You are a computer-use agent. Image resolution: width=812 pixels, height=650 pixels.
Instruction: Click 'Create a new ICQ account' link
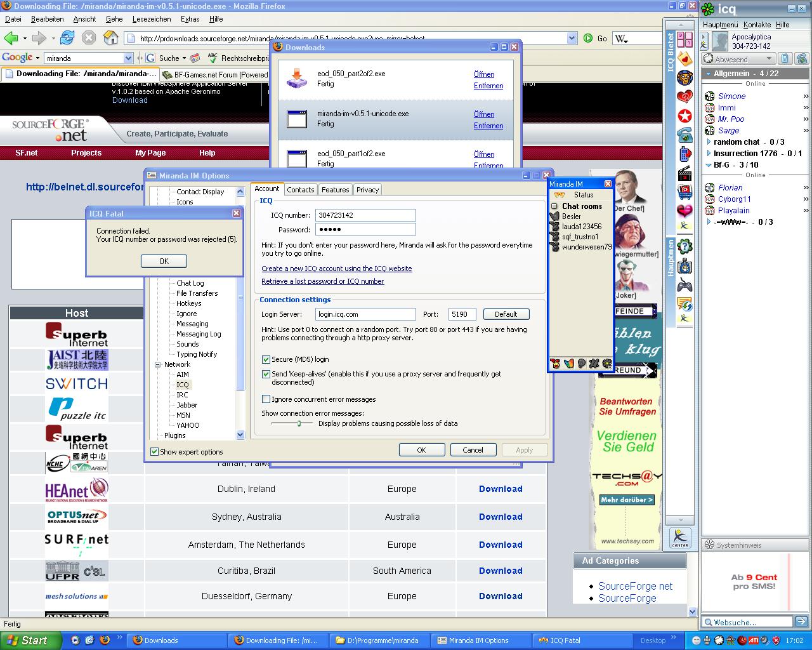click(337, 269)
